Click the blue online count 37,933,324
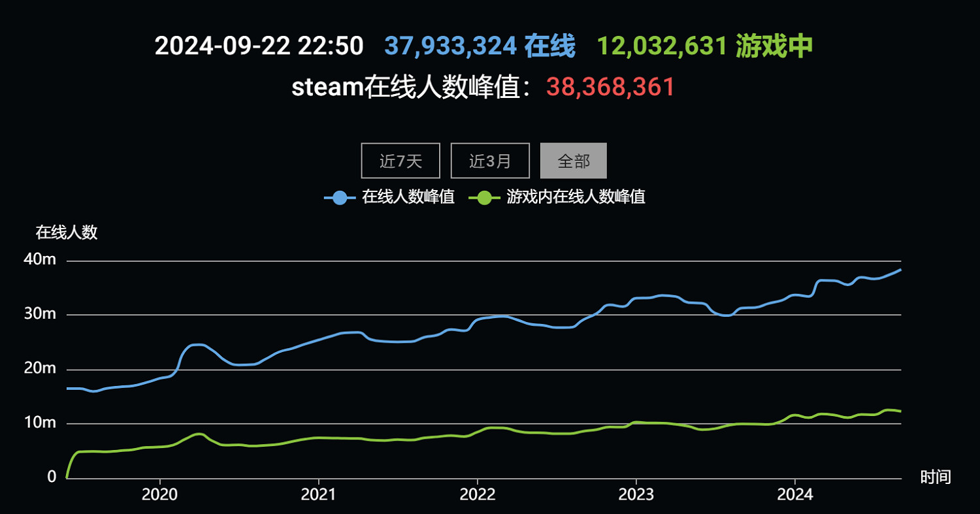 click(451, 46)
